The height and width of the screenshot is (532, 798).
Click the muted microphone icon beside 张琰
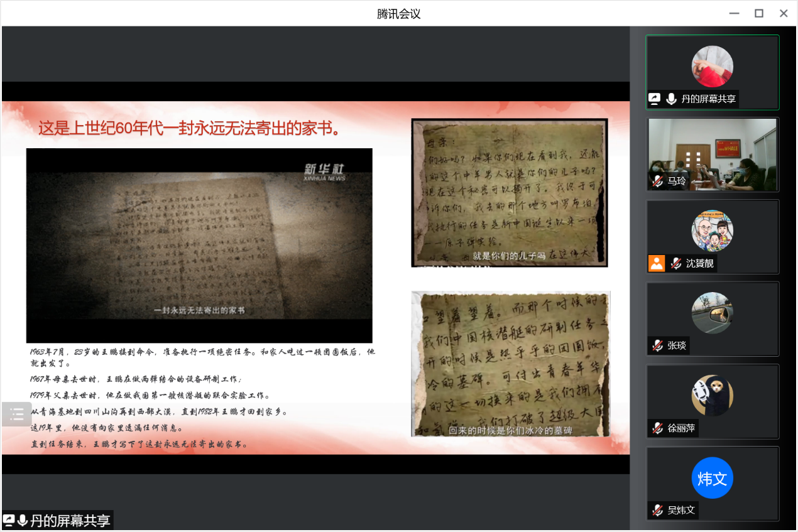(658, 345)
